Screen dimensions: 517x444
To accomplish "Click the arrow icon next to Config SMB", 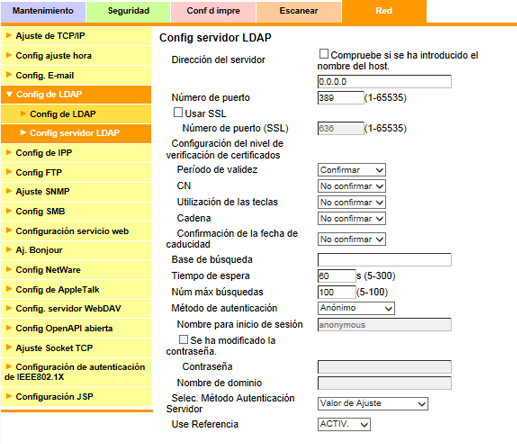I will point(9,211).
